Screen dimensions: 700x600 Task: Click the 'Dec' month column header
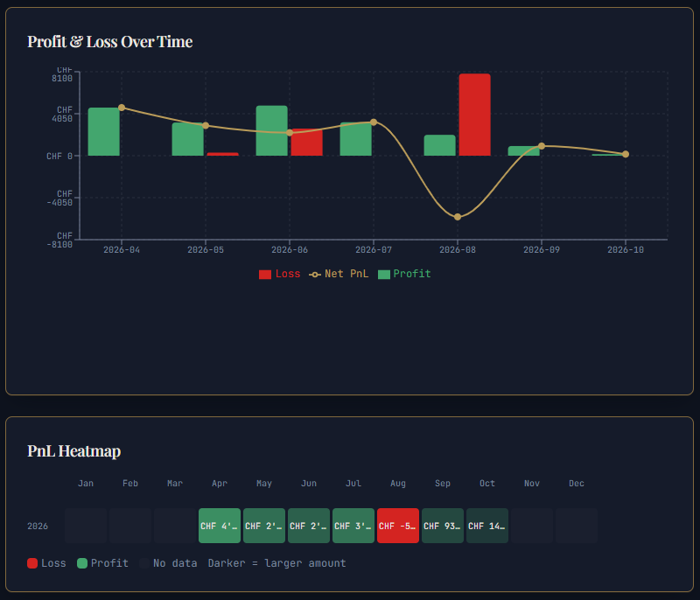[x=577, y=483]
